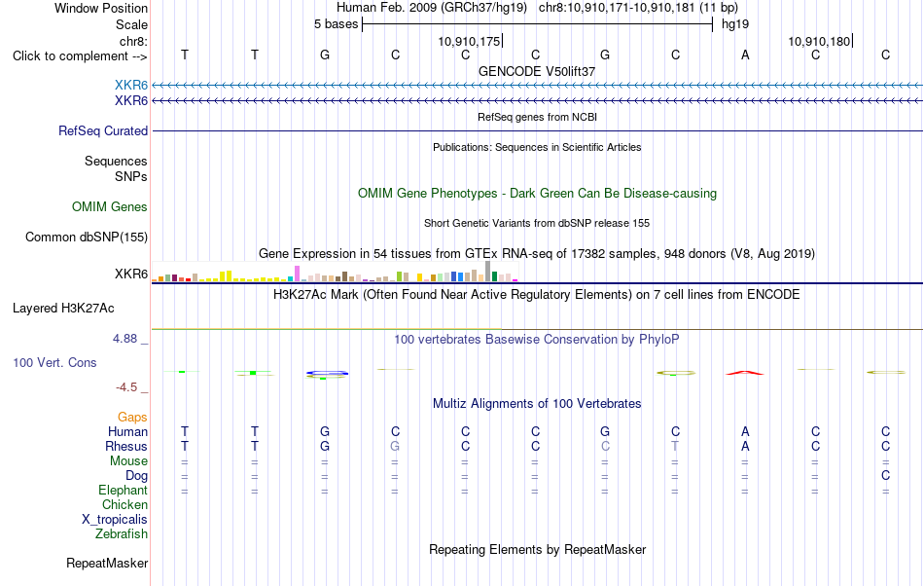The width and height of the screenshot is (924, 586).
Task: Click the 10,910,180 position marker
Action: pyautogui.click(x=820, y=41)
